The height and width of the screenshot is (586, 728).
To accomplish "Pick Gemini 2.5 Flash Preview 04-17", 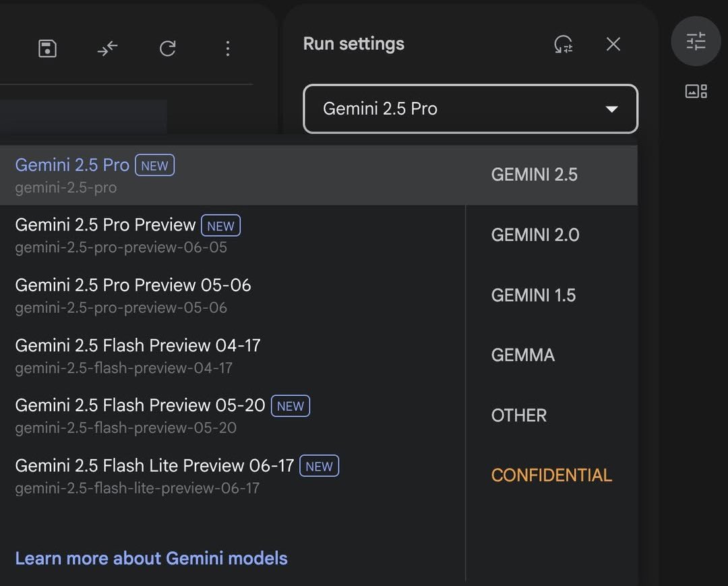I will (x=137, y=345).
